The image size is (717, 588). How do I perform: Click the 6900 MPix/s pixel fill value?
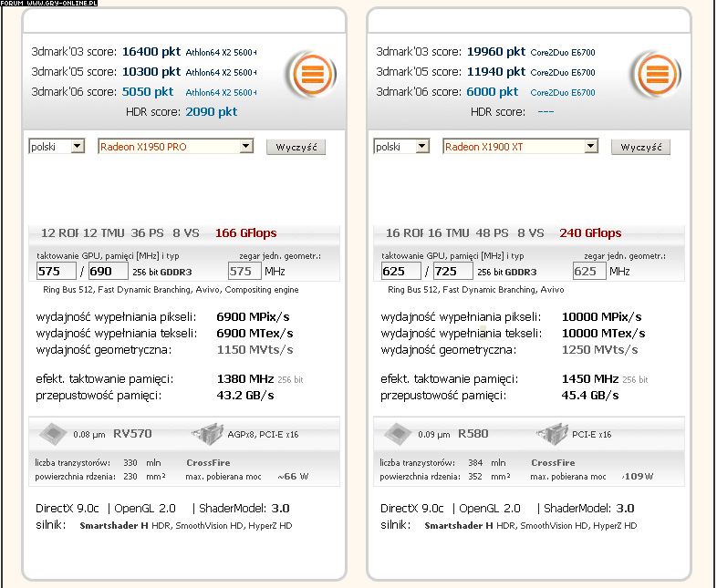click(254, 317)
